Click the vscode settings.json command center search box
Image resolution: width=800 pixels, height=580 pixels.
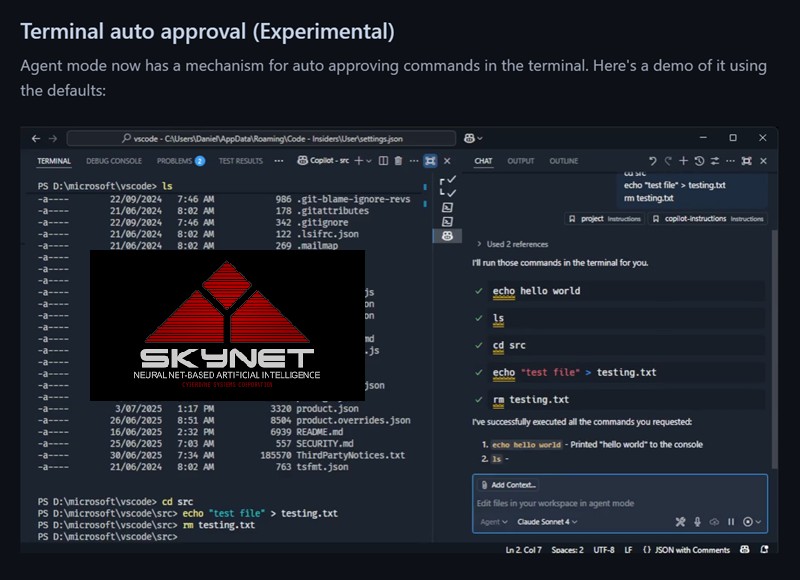tap(261, 138)
